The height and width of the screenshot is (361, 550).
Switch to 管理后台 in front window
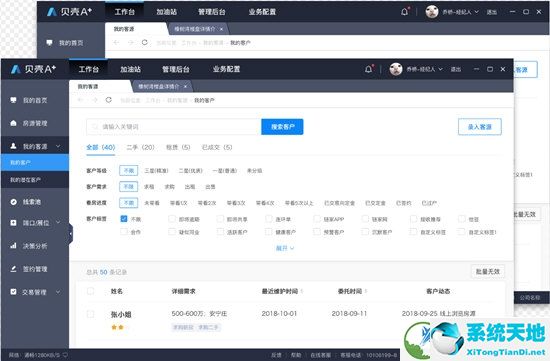[176, 69]
